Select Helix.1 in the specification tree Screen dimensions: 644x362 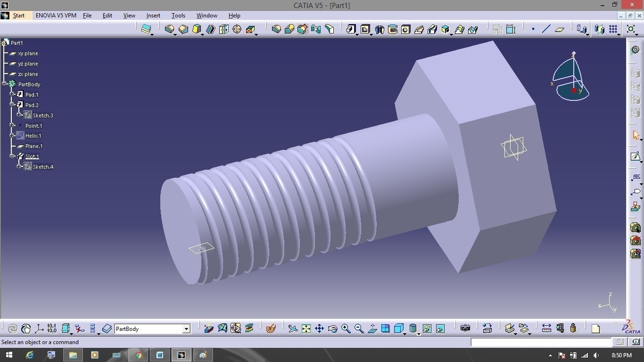point(33,136)
